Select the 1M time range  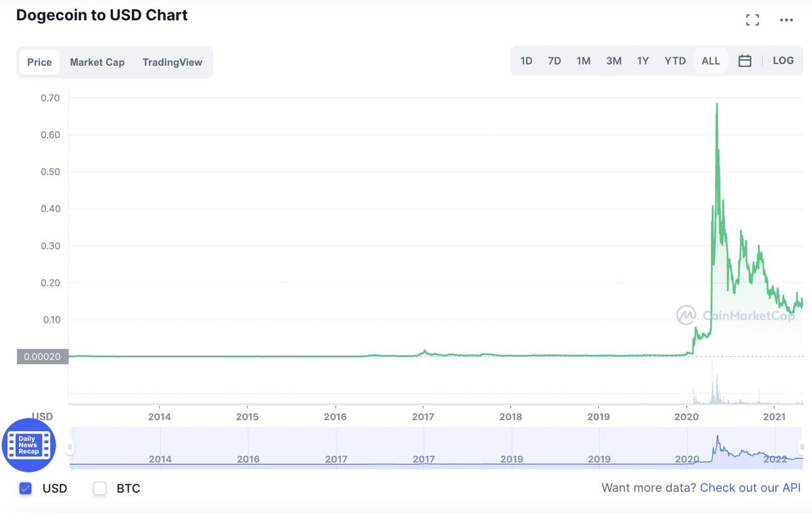[583, 61]
